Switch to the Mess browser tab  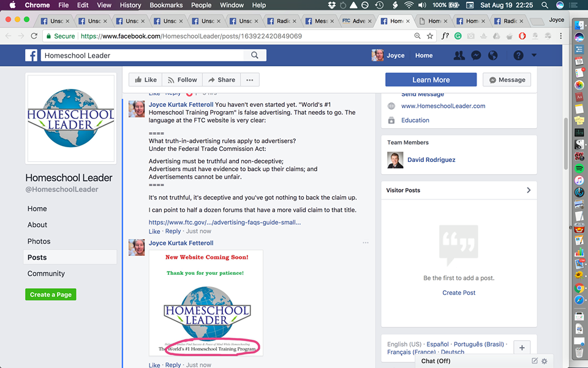(318, 21)
